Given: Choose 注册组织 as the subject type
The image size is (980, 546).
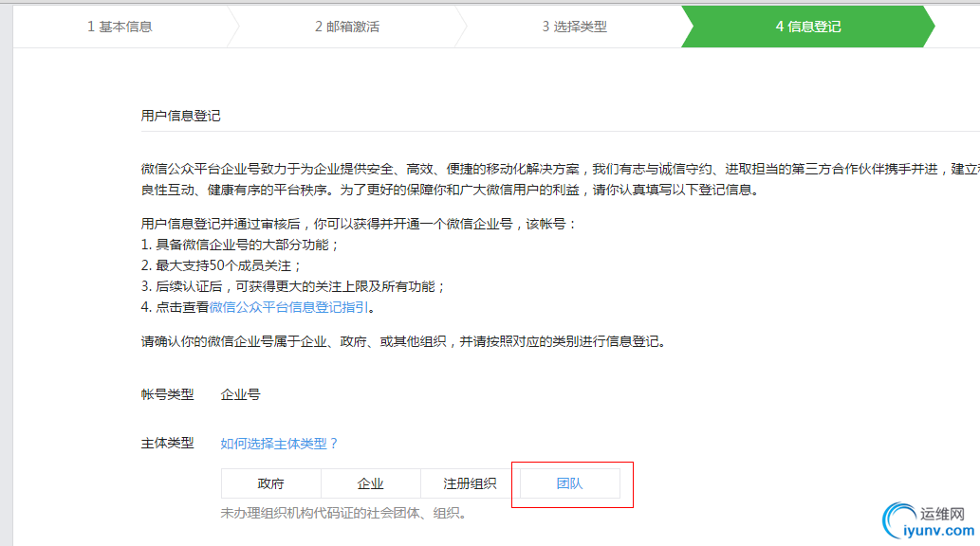Looking at the screenshot, I should (470, 483).
